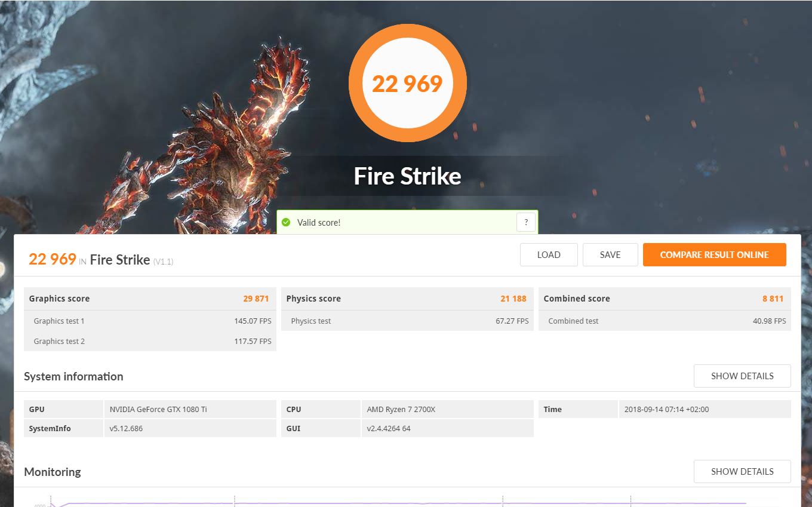The height and width of the screenshot is (507, 812).
Task: Select the Combined score header row
Action: pos(664,299)
